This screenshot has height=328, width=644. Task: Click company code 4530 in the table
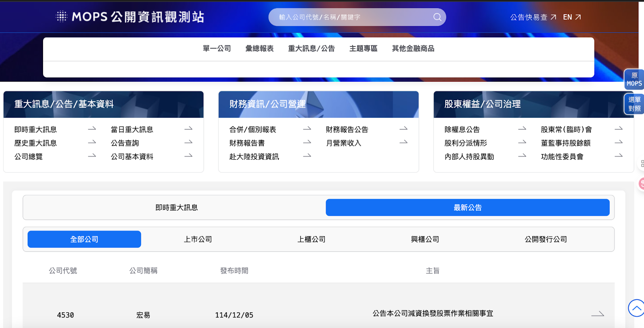click(x=66, y=315)
